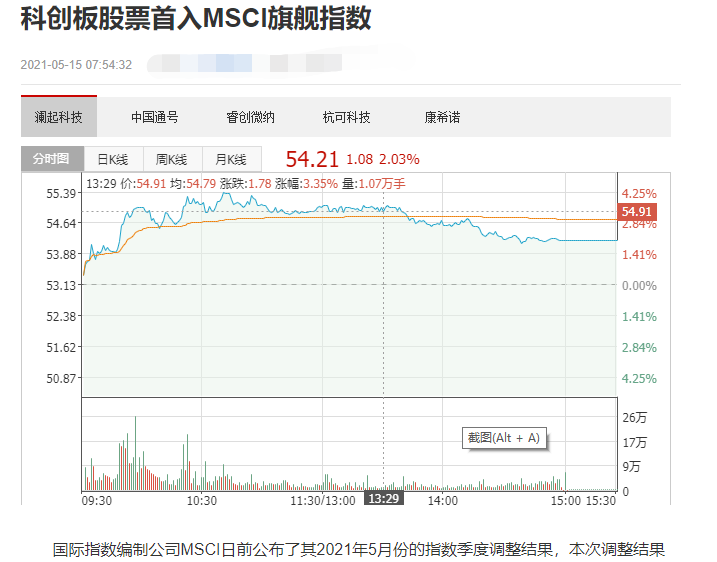This screenshot has height=562, width=717.
Task: Click the 17万 volume axis label
Action: [635, 443]
